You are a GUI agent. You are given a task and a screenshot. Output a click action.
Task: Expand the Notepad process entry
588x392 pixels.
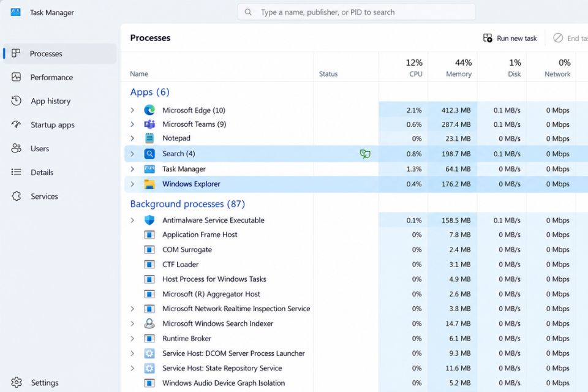pyautogui.click(x=132, y=138)
